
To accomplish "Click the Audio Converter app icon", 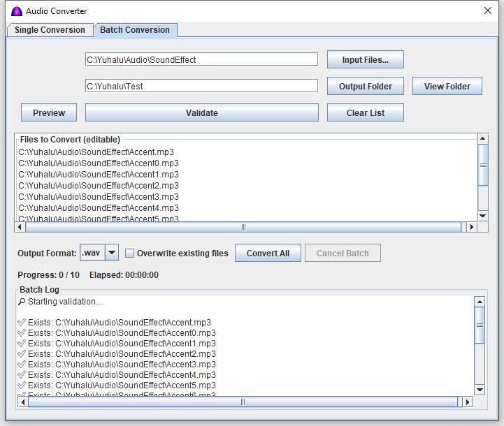I will click(16, 11).
